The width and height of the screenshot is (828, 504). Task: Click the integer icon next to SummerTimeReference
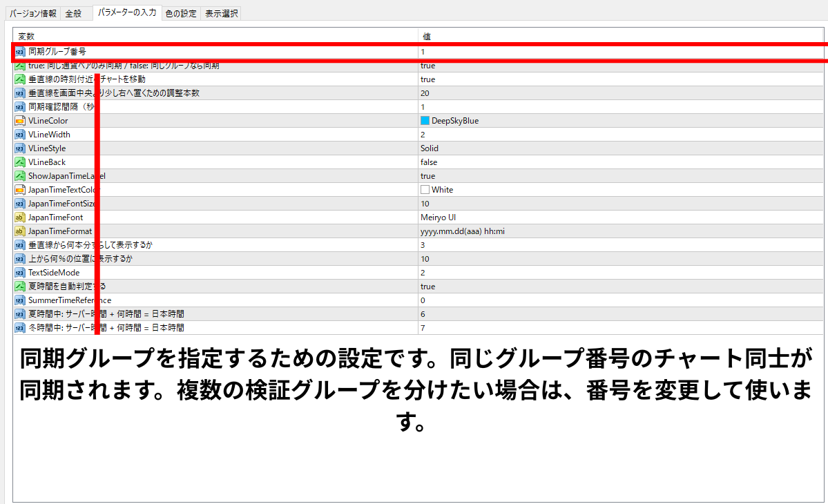tap(19, 300)
